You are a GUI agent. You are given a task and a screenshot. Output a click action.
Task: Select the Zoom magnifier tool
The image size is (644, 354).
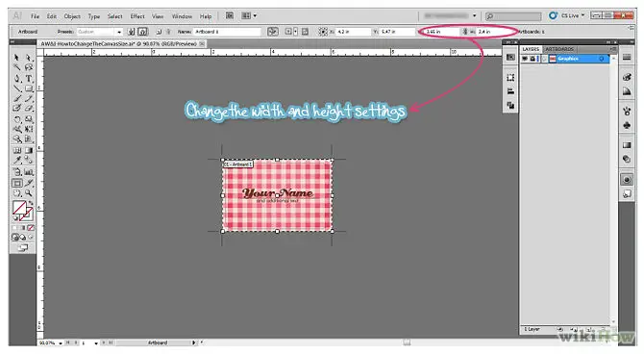[x=28, y=193]
